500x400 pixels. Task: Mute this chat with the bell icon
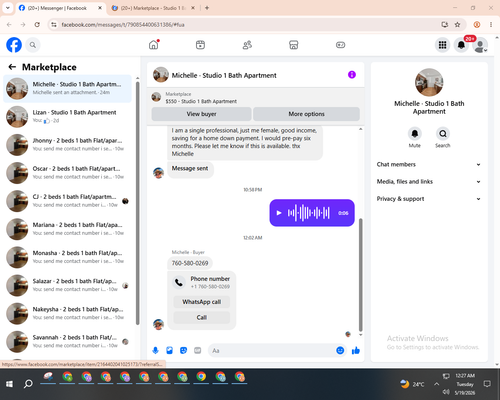[x=415, y=134]
